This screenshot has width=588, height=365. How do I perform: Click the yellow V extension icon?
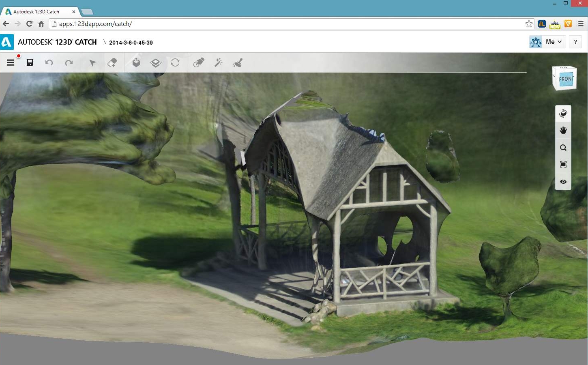[x=568, y=24]
